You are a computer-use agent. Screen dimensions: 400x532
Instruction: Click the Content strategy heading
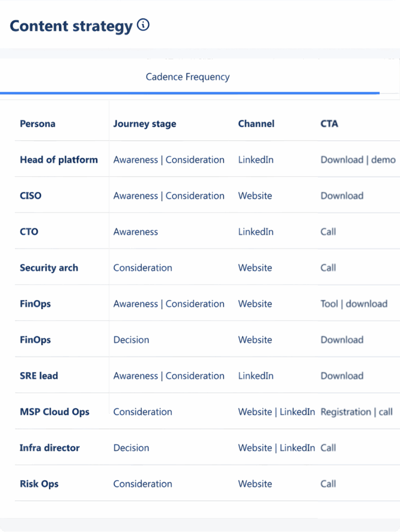(71, 25)
